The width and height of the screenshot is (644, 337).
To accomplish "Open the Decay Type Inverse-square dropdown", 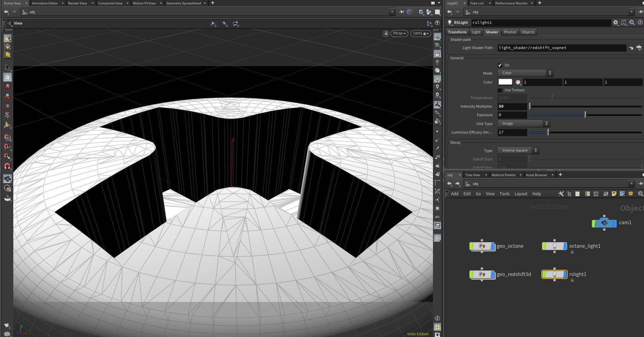I will [518, 150].
